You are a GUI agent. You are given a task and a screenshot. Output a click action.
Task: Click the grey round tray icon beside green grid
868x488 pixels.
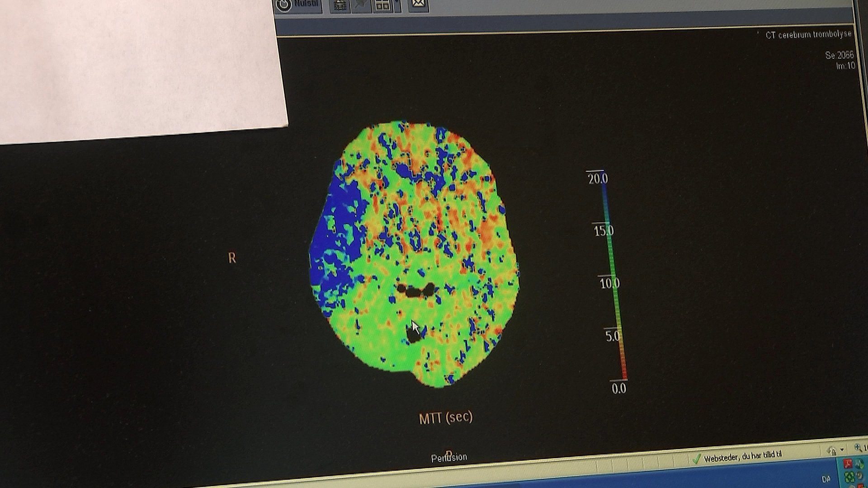tap(860, 475)
